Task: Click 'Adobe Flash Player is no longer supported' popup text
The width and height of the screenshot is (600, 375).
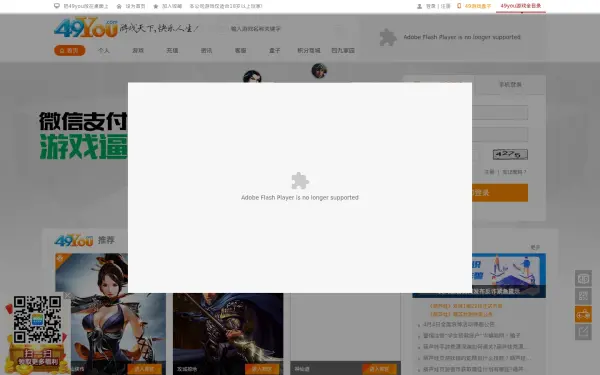Action: [x=300, y=198]
